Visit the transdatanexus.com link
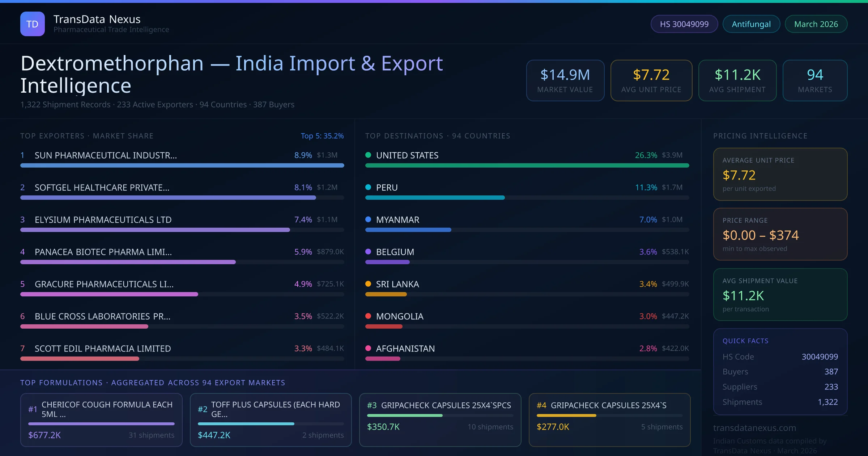Viewport: 868px width, 456px height. click(x=754, y=428)
